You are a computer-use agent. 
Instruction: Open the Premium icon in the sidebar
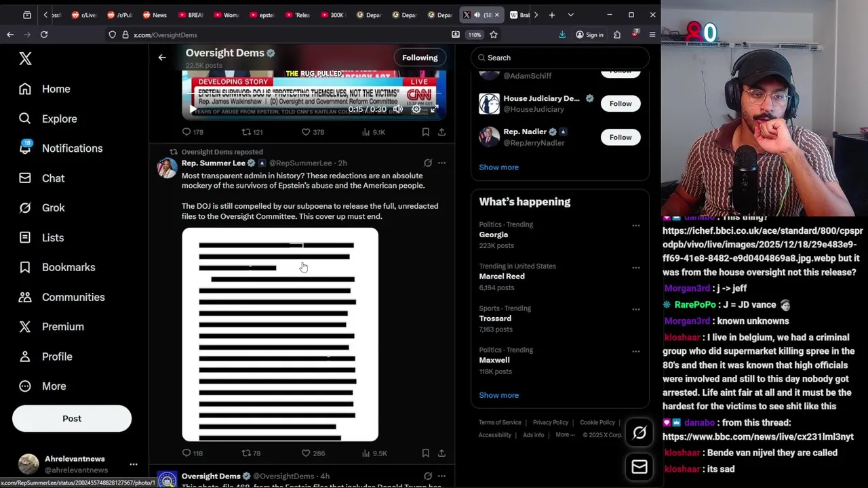[25, 327]
